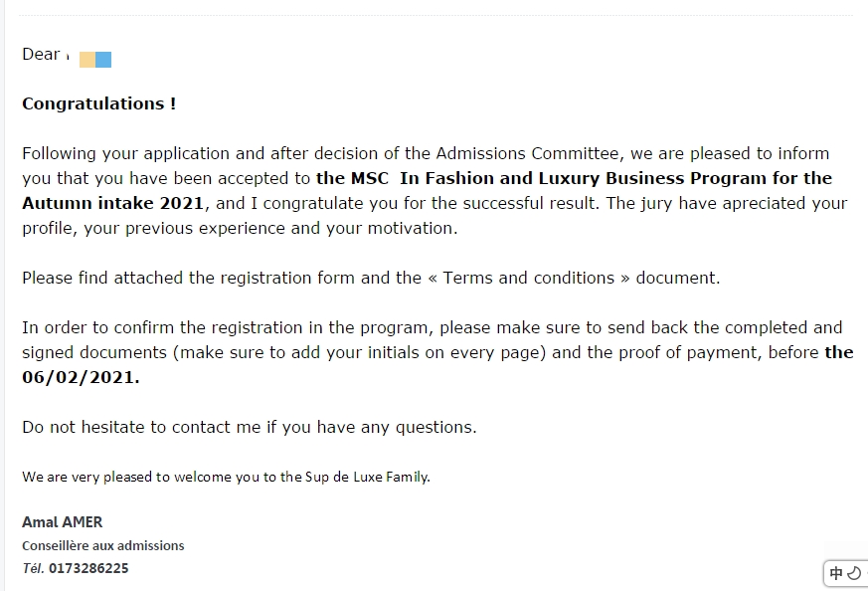This screenshot has height=591, width=868.
Task: Click the MSC In Fashion and Luxury text
Action: coord(475,178)
